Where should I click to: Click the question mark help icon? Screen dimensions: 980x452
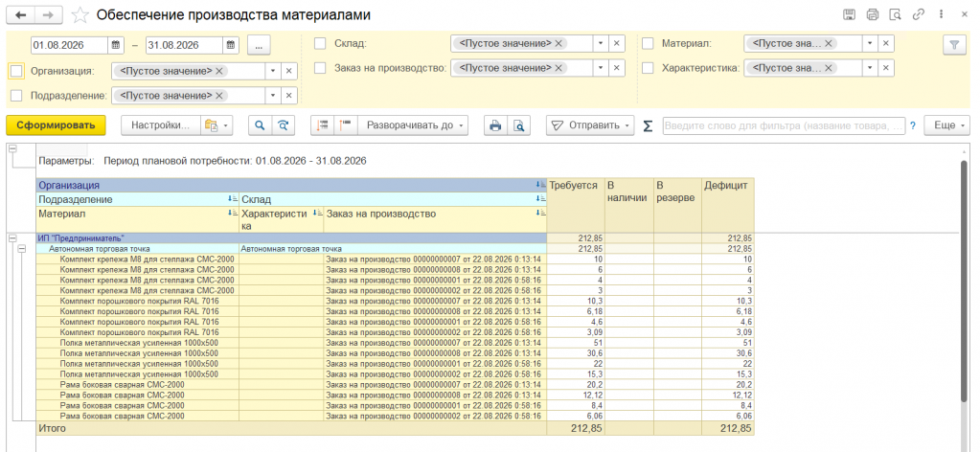point(913,125)
